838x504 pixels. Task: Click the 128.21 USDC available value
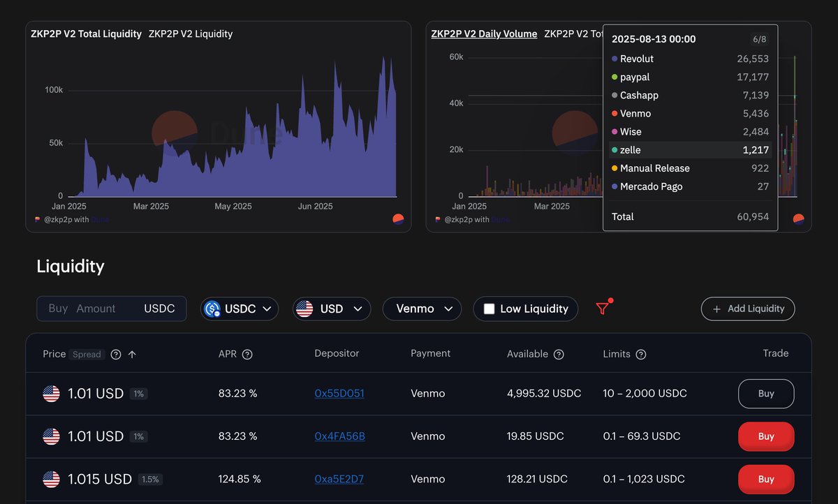pos(537,480)
